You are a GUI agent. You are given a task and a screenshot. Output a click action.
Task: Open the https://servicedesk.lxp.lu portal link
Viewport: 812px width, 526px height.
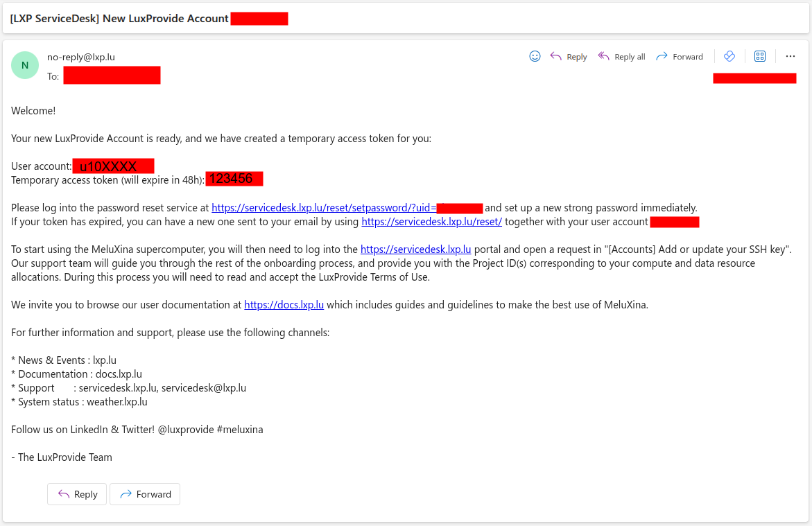[x=416, y=249]
